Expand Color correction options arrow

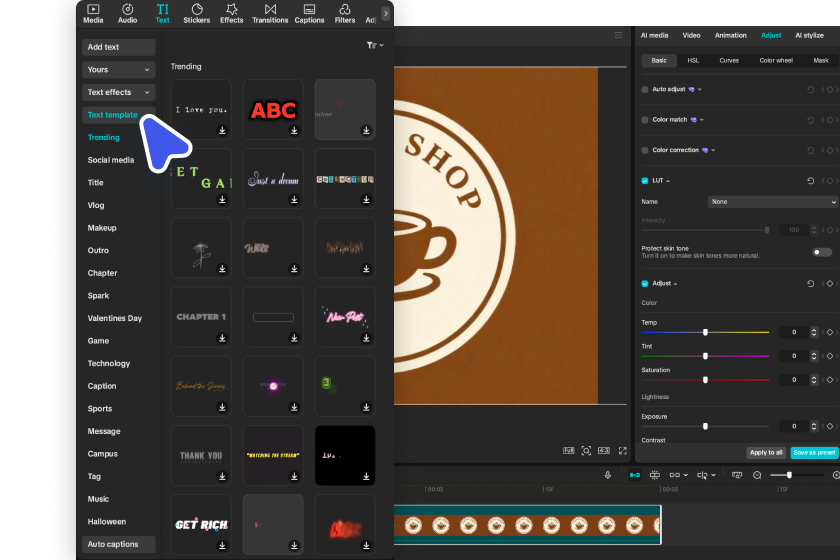pyautogui.click(x=713, y=151)
